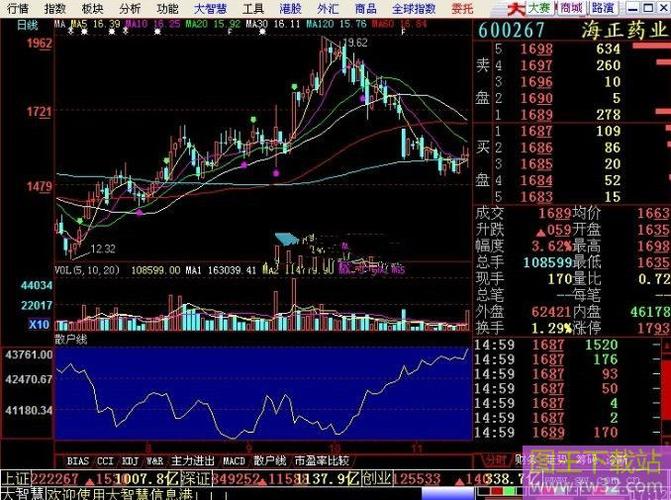Open the 路演 roadshow button
The image size is (671, 500).
(603, 8)
